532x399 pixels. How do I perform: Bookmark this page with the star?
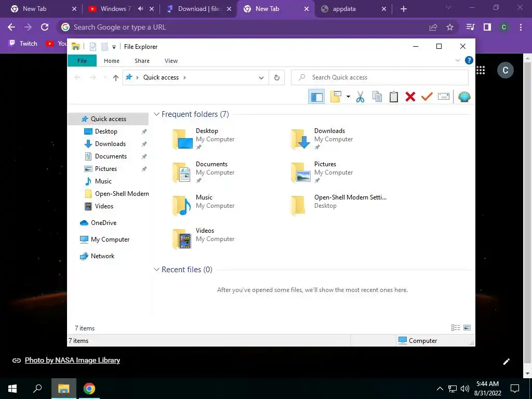tap(450, 27)
